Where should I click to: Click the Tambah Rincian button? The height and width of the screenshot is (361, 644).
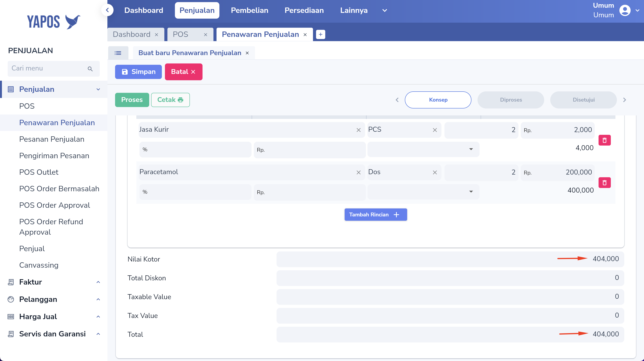[x=376, y=214]
